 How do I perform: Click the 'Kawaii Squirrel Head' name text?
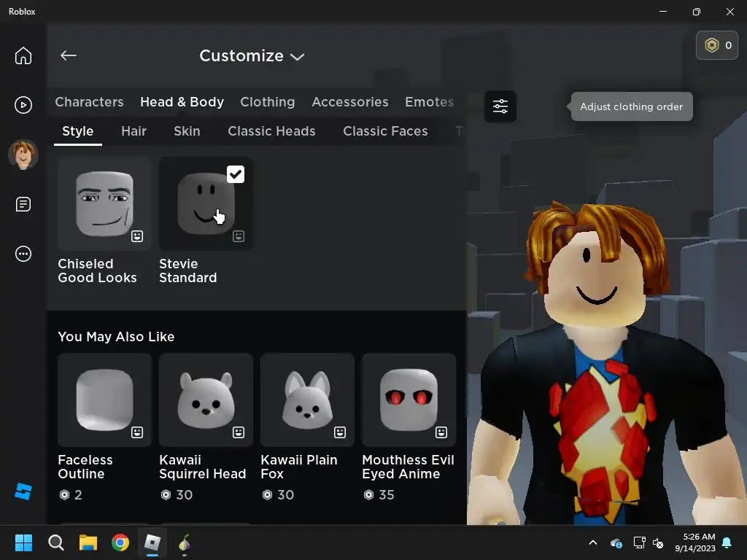203,467
